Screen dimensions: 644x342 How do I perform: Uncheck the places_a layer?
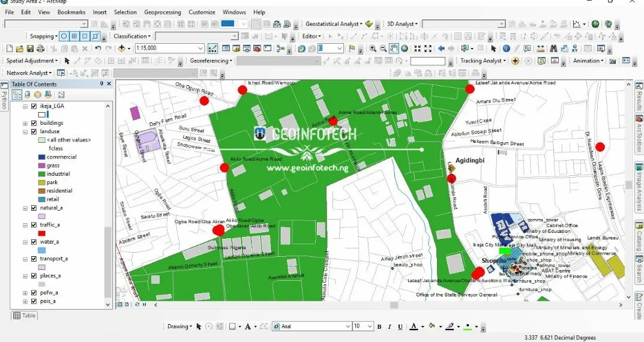coord(34,275)
